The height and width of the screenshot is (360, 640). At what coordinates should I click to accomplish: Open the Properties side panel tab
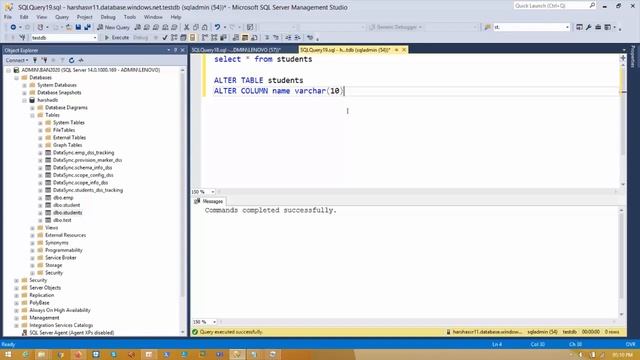(633, 56)
